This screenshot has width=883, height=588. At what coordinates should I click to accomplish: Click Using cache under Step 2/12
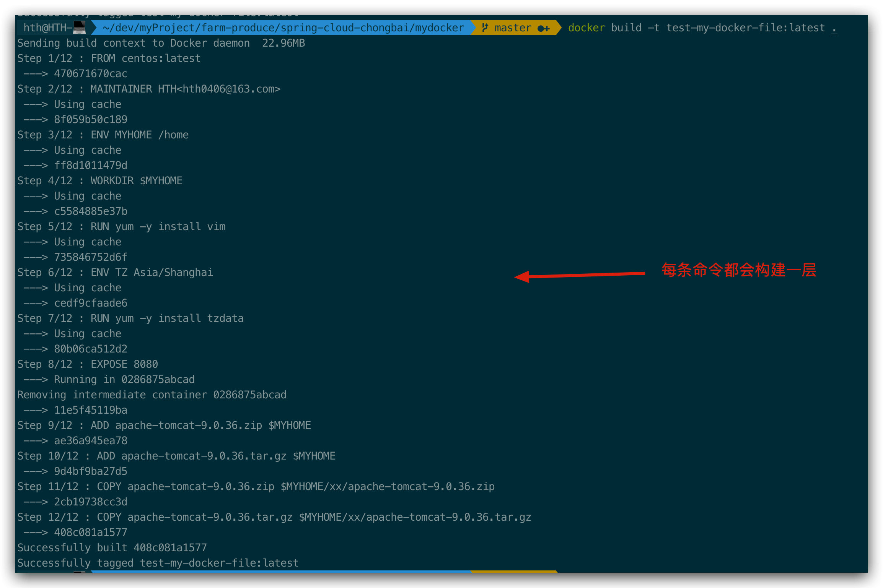(x=88, y=104)
